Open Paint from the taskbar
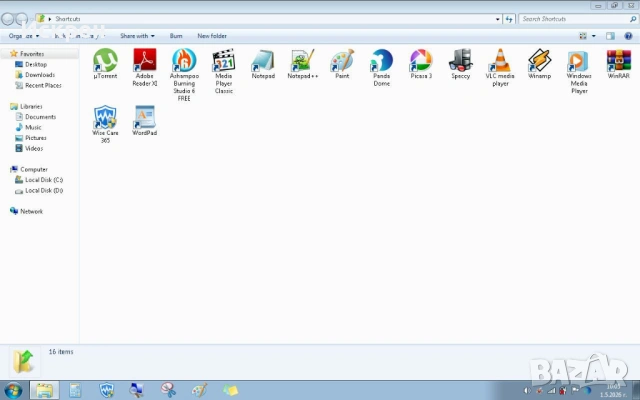The height and width of the screenshot is (400, 640). point(200,390)
